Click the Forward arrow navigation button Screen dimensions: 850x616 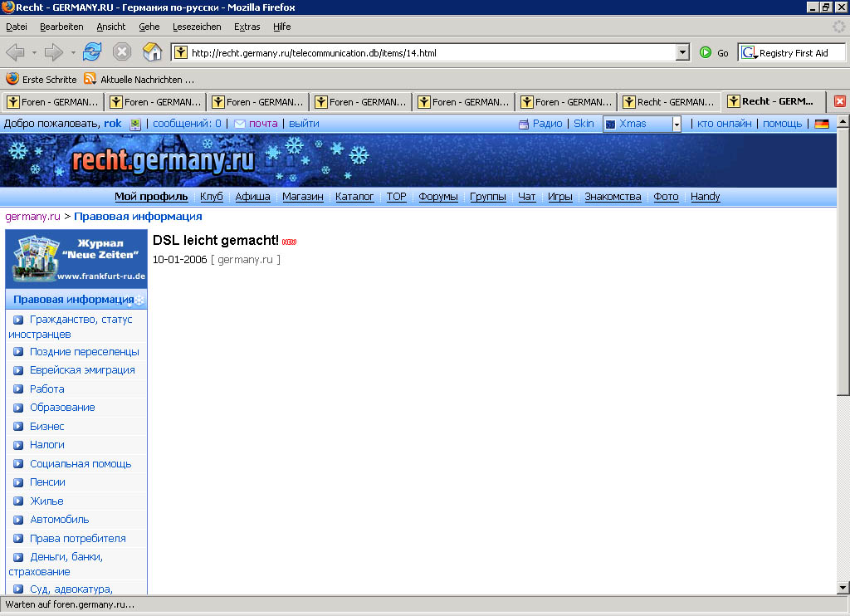click(53, 52)
